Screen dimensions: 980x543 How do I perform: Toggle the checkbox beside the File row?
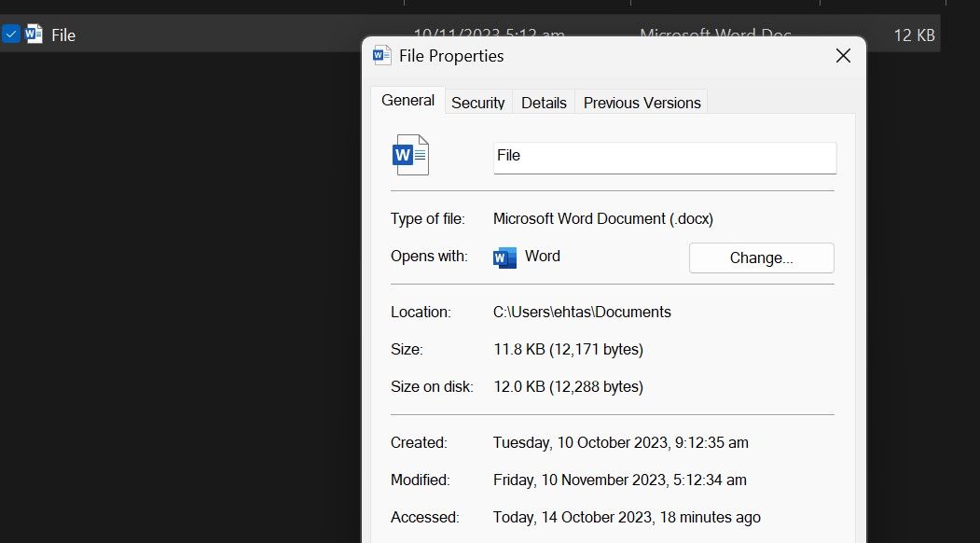coord(11,35)
